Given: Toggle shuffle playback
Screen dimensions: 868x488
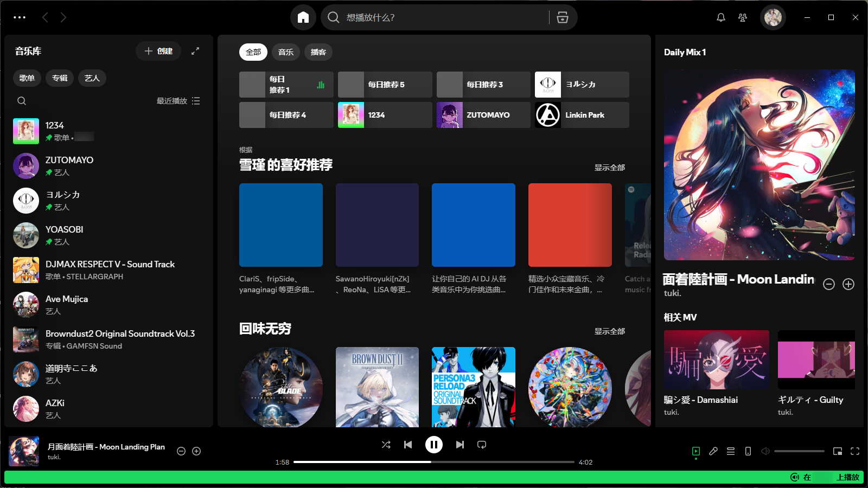Looking at the screenshot, I should pyautogui.click(x=386, y=445).
